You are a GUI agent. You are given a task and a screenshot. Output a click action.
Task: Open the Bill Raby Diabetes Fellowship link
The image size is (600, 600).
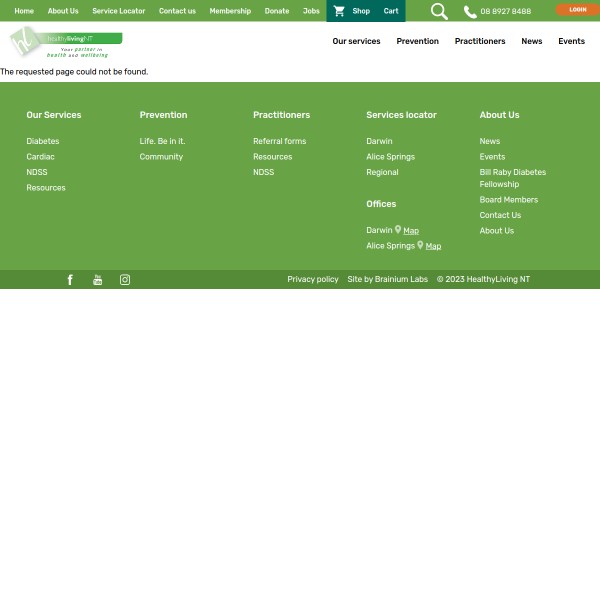[512, 178]
